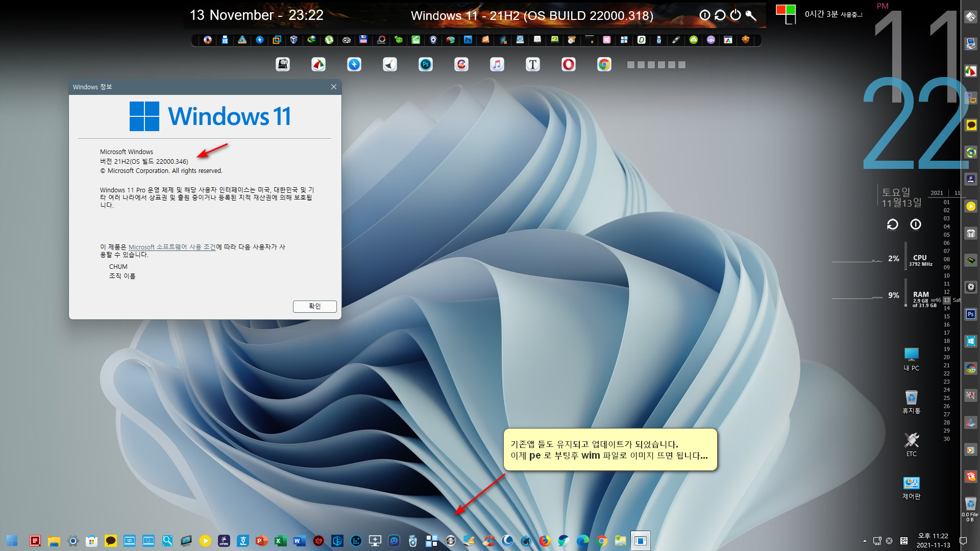Open Photoshop from the right sidebar
This screenshot has height=551, width=980.
(971, 314)
